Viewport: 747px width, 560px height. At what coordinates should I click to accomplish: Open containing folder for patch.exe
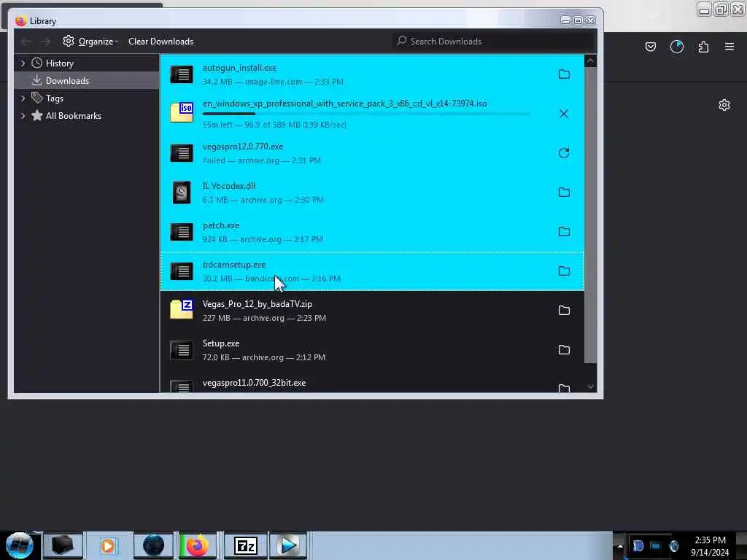[564, 232]
